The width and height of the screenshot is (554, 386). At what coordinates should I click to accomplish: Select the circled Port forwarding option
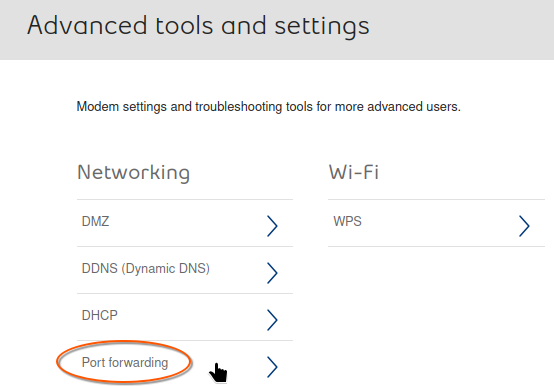coord(125,363)
